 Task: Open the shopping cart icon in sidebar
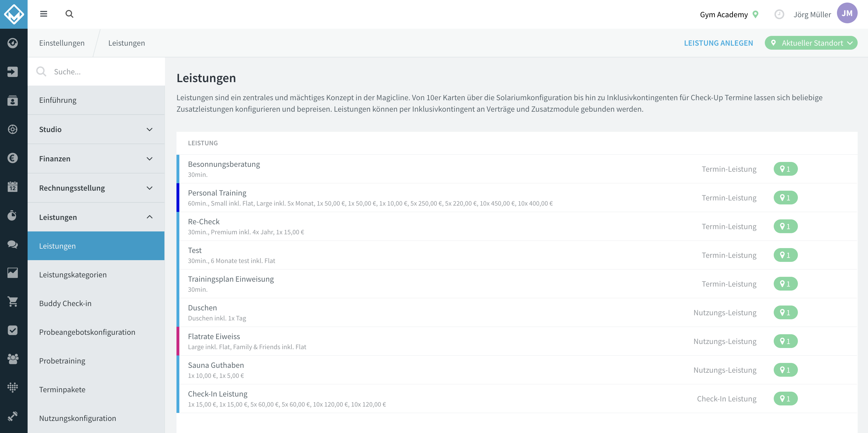click(13, 301)
